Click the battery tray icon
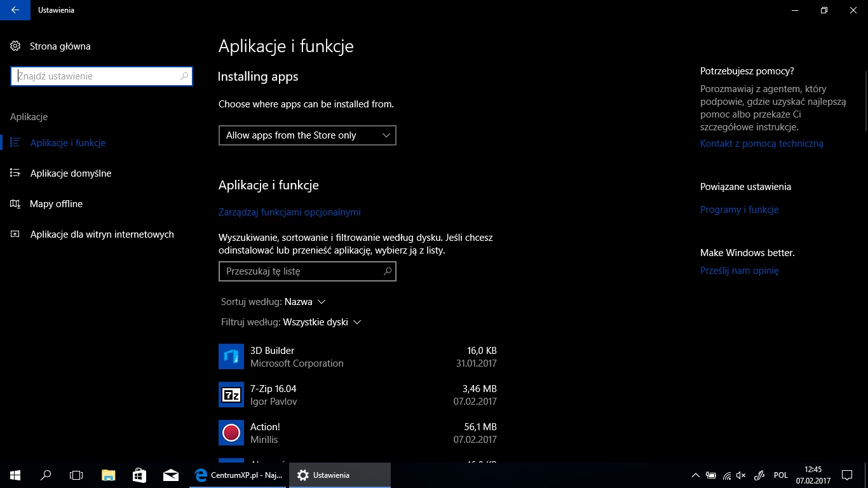This screenshot has width=868, height=488. [x=711, y=475]
